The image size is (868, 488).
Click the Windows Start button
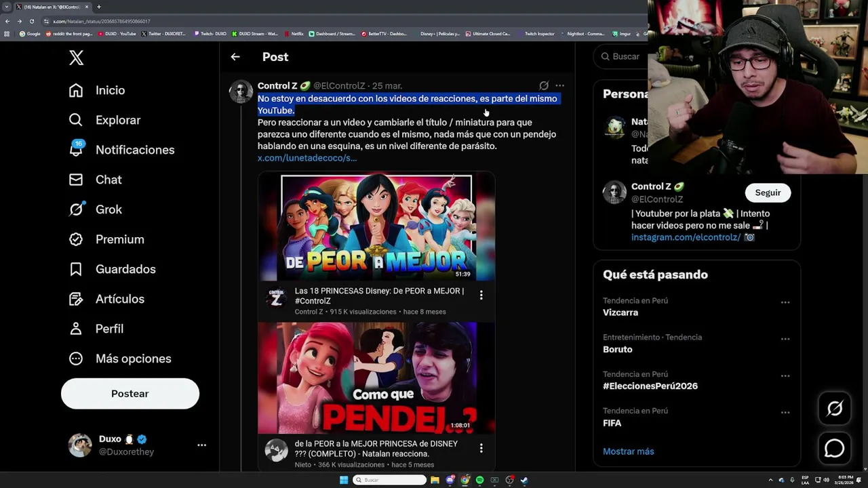pos(344,480)
